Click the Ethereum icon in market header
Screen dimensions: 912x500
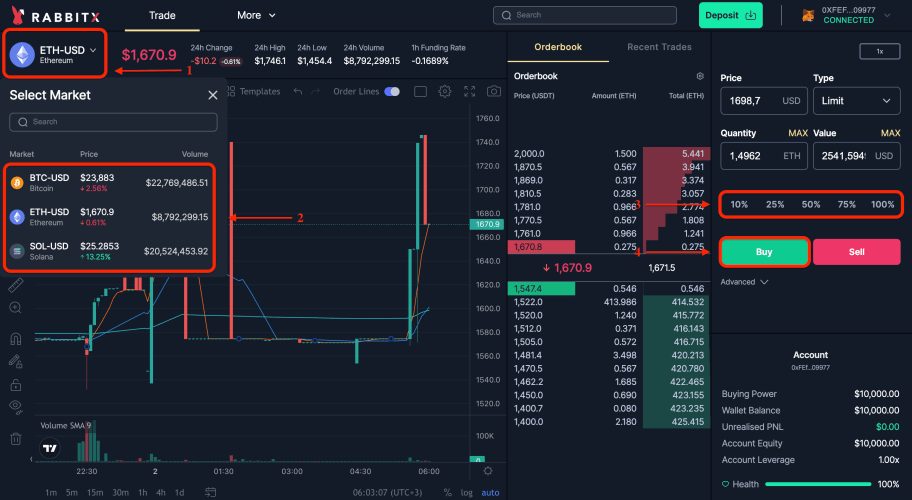tap(22, 55)
